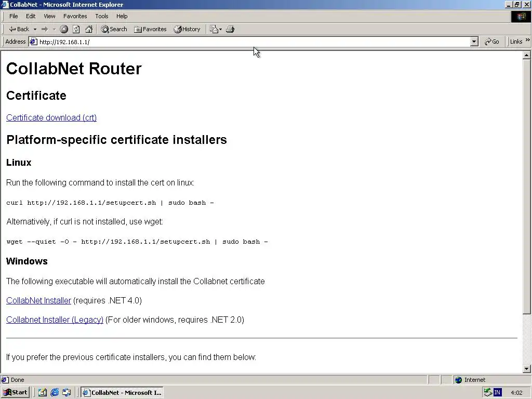532x399 pixels.
Task: Click the Outlook Express quick launch icon
Action: [x=66, y=393]
